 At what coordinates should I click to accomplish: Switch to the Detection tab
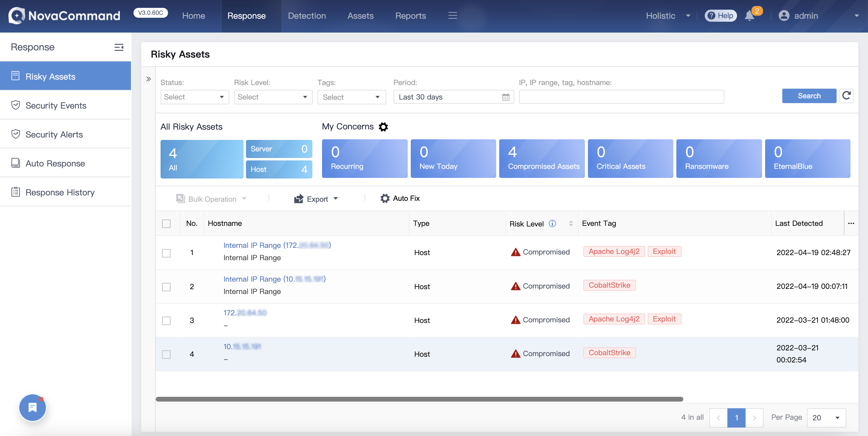307,16
